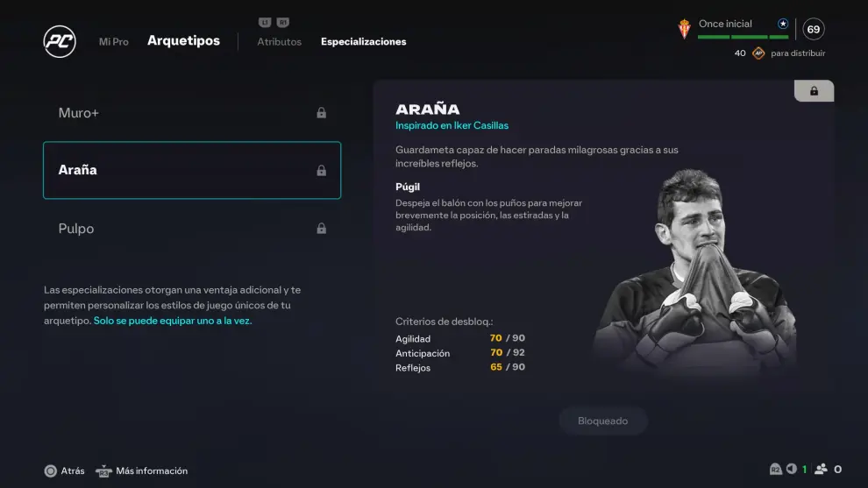Click the lock icon on Araña row
Screen dimensions: 868x488
tap(321, 171)
